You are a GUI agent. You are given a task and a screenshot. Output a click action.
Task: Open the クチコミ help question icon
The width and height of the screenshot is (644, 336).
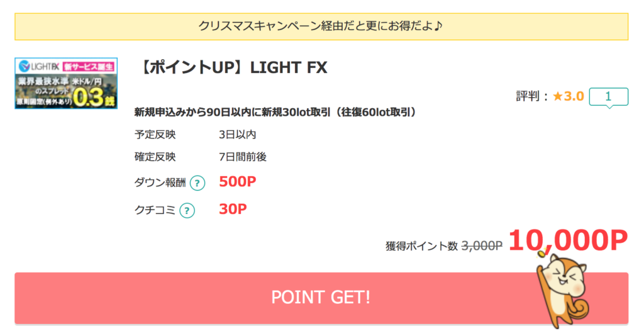click(x=187, y=210)
